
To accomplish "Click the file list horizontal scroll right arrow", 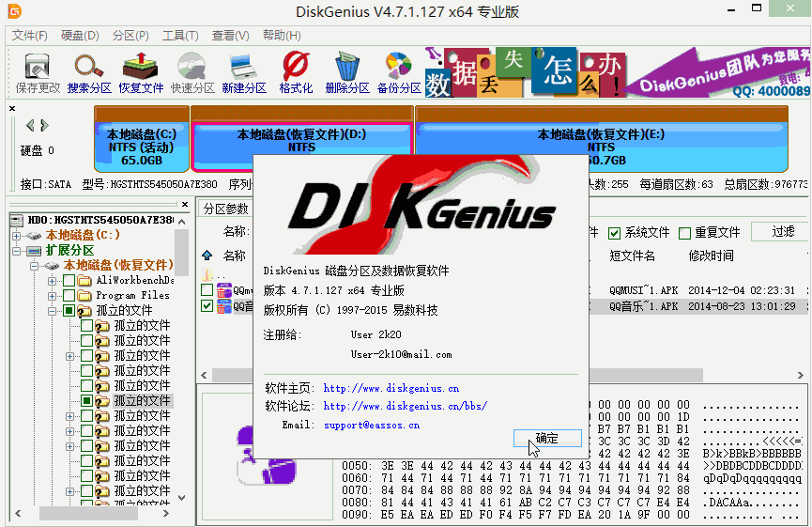I will 801,375.
